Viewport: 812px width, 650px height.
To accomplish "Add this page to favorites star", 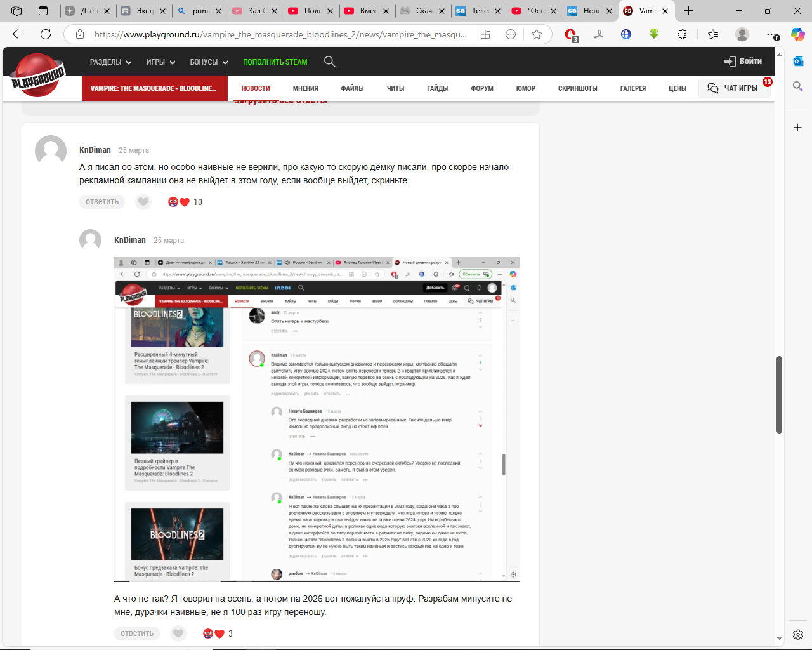I will coord(537,34).
